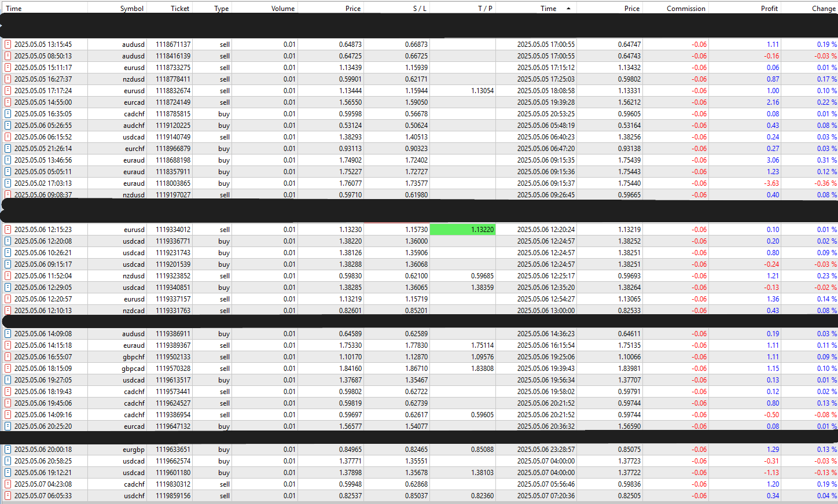Click the buy icon for ticket 1119633651
This screenshot has height=504, width=838.
tap(8, 450)
